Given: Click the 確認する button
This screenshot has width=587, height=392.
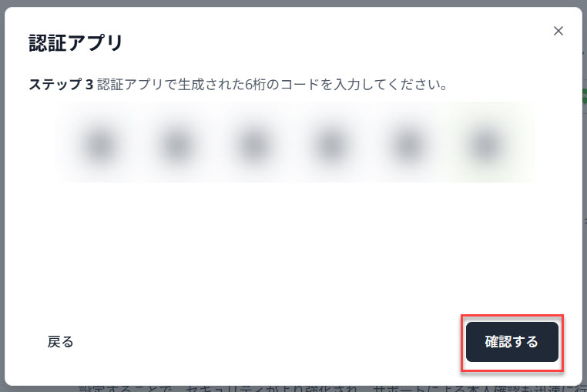Looking at the screenshot, I should [512, 342].
